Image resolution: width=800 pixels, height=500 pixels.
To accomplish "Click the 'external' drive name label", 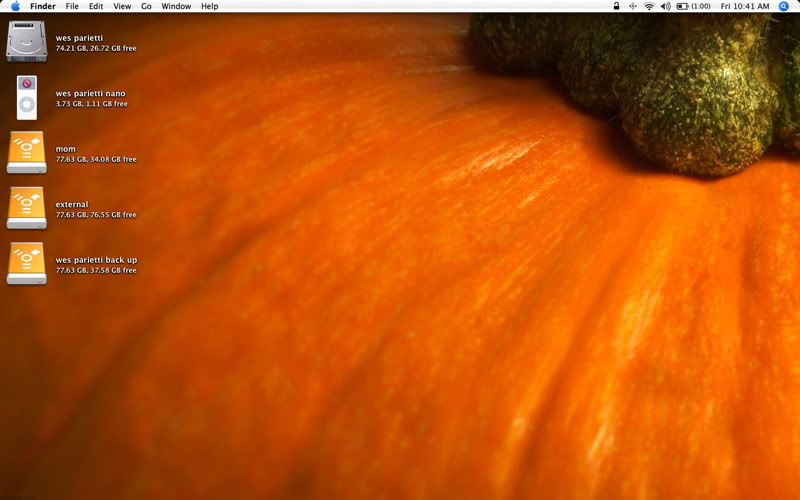I will pyautogui.click(x=72, y=205).
